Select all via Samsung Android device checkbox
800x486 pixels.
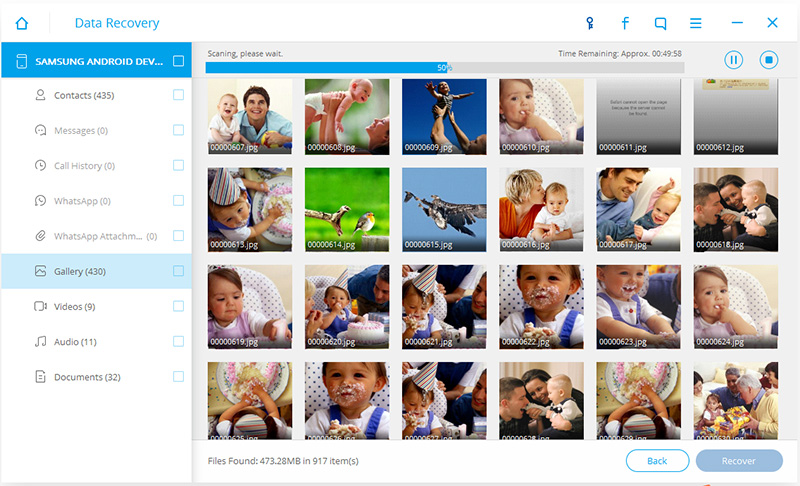(178, 61)
